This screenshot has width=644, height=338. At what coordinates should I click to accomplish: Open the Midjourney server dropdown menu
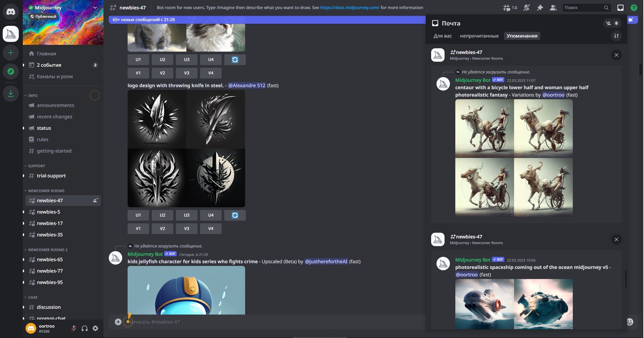pos(95,8)
